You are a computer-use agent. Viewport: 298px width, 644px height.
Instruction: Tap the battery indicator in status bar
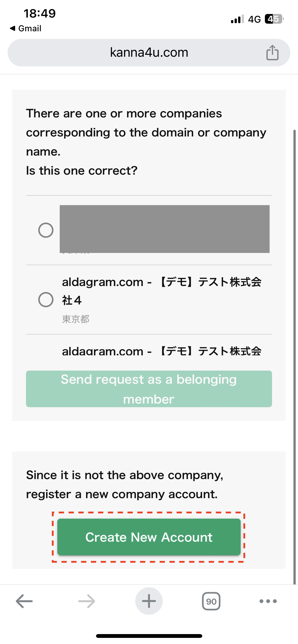274,19
